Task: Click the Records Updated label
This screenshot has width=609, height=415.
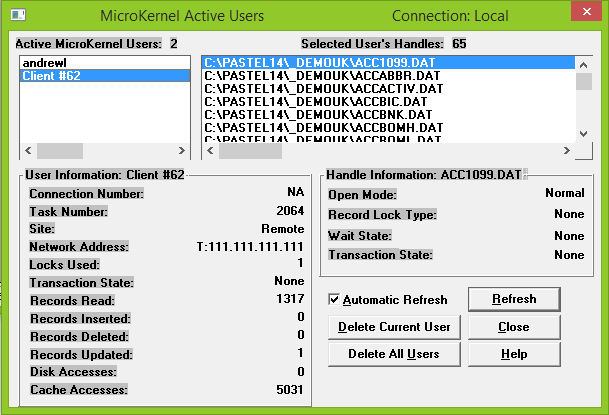Action: [x=82, y=354]
